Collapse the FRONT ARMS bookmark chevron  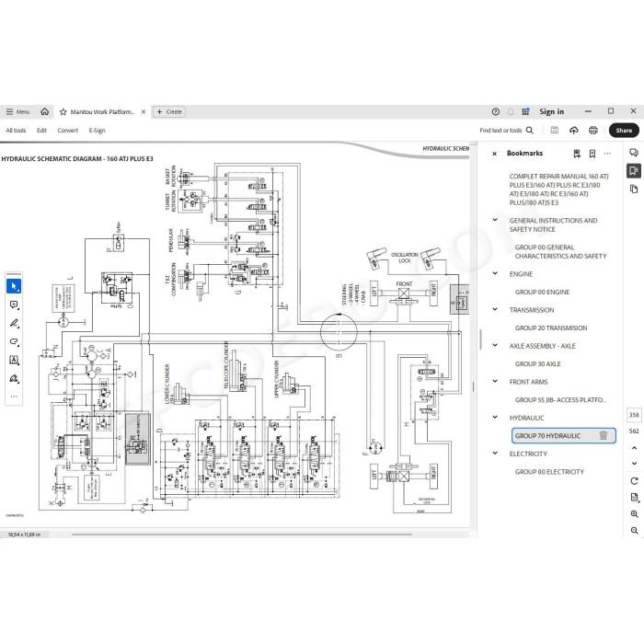495,381
